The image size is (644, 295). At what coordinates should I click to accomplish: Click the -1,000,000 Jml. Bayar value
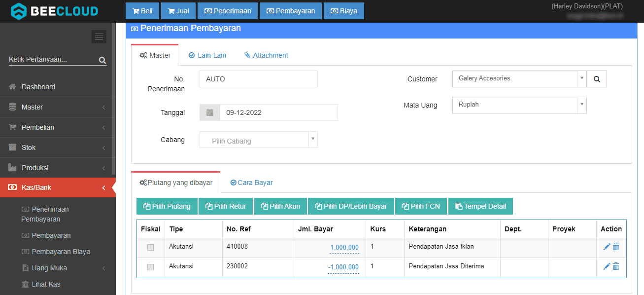(343, 267)
